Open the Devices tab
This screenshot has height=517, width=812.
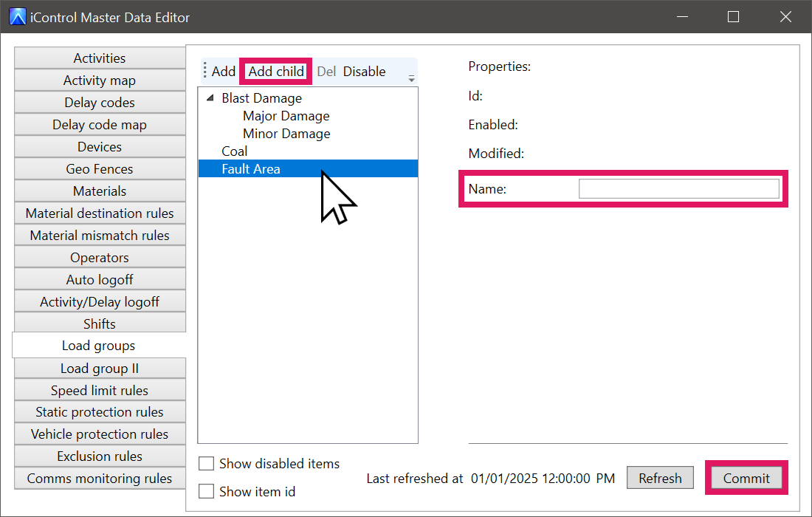100,146
